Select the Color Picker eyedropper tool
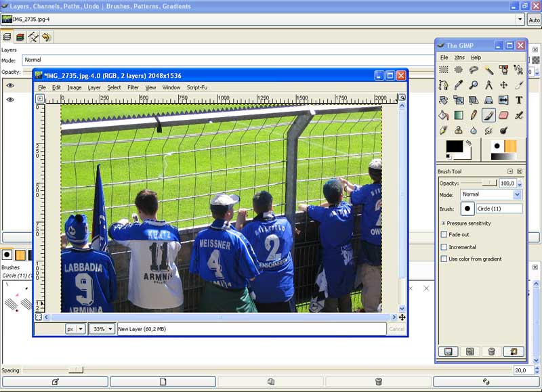The height and width of the screenshot is (392, 542). coord(459,85)
